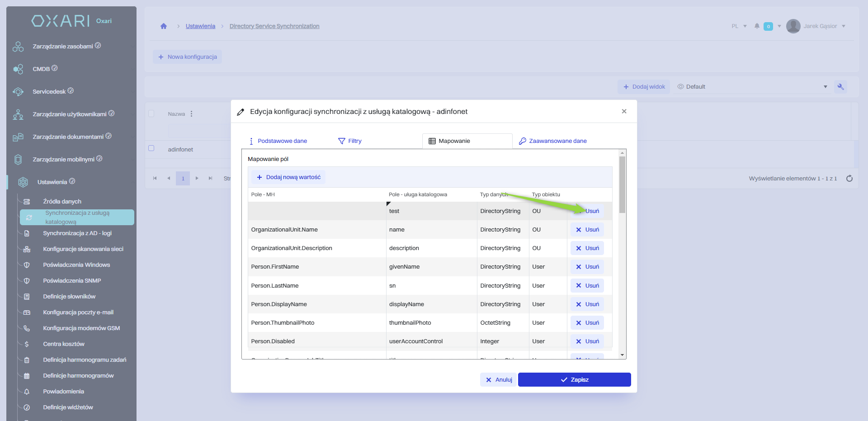Open notifications bell icon

tap(757, 26)
